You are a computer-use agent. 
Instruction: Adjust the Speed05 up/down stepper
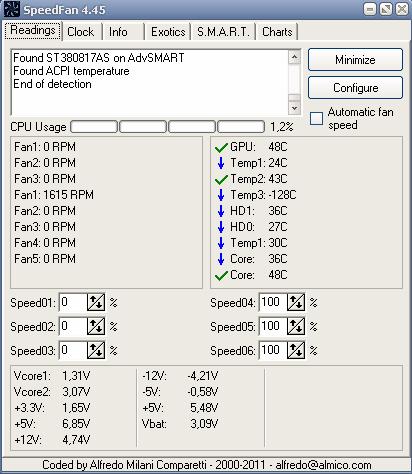296,326
